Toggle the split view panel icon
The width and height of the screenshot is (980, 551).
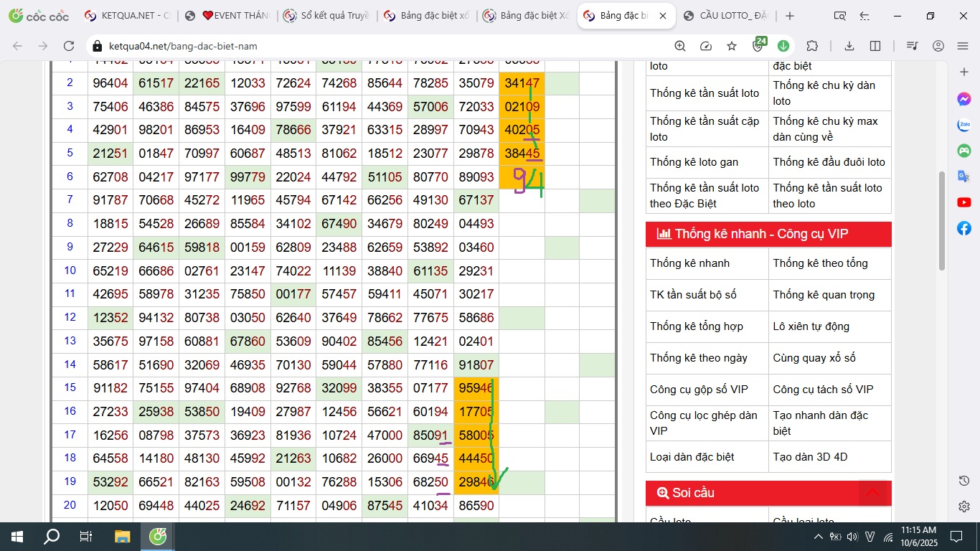click(x=875, y=46)
